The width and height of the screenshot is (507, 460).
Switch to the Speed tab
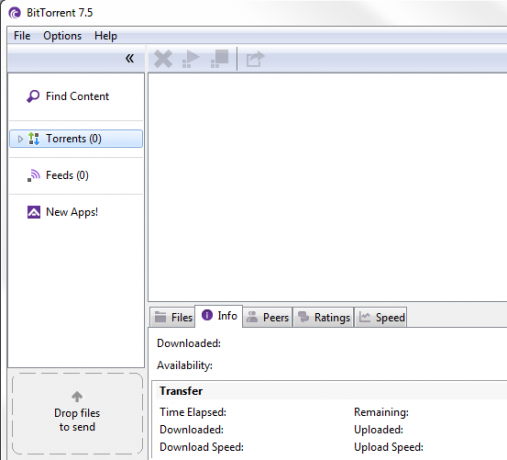(381, 317)
